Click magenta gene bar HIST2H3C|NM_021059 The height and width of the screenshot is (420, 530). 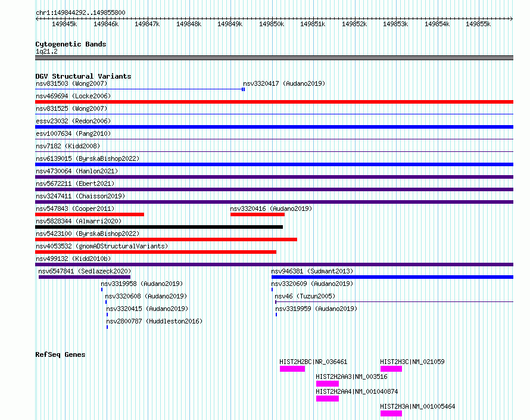(391, 369)
